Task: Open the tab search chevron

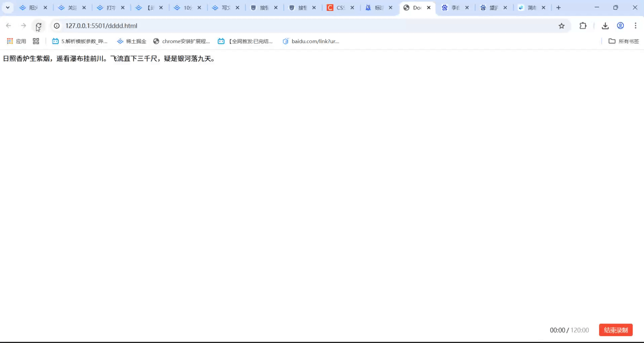Action: tap(7, 7)
